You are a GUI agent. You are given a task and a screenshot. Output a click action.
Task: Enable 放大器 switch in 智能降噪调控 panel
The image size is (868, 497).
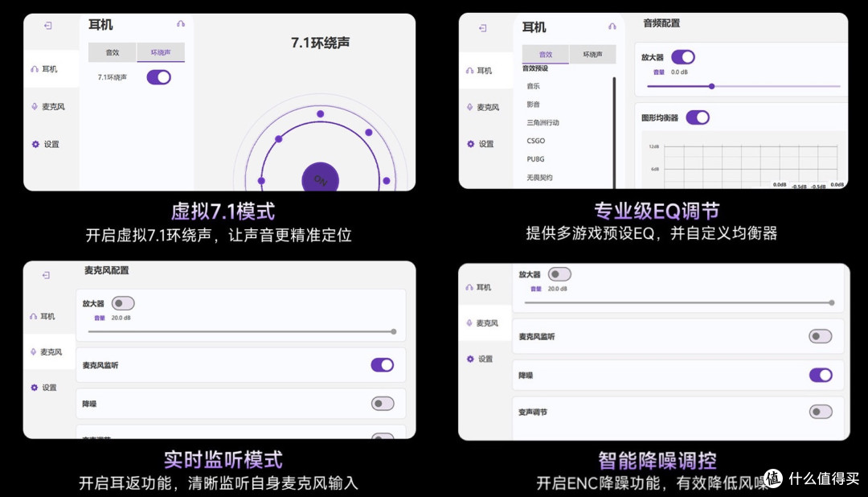[559, 273]
